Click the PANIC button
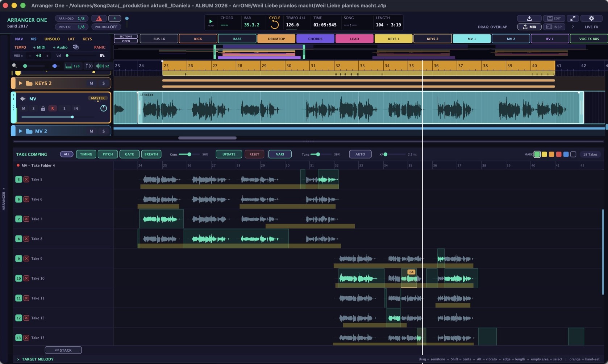 point(100,47)
